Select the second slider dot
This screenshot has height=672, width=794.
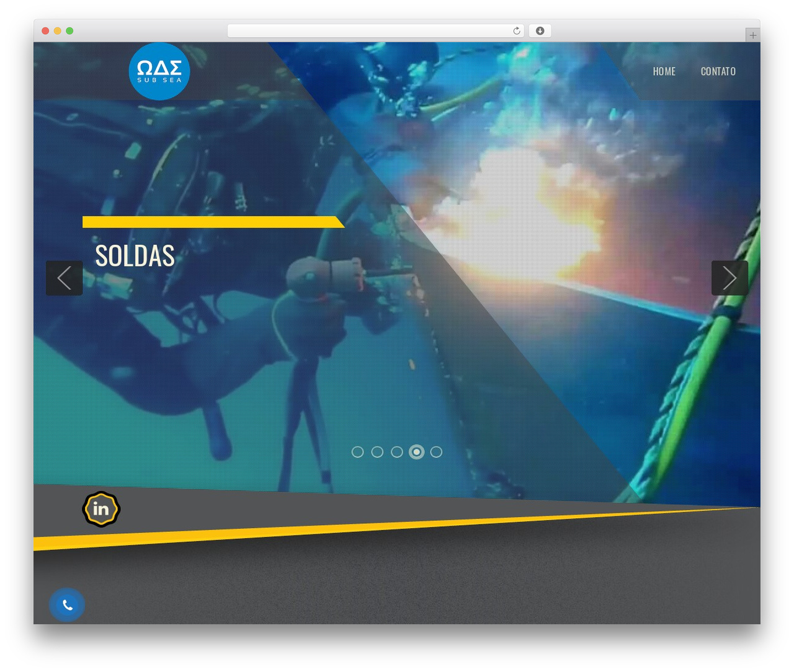click(377, 452)
